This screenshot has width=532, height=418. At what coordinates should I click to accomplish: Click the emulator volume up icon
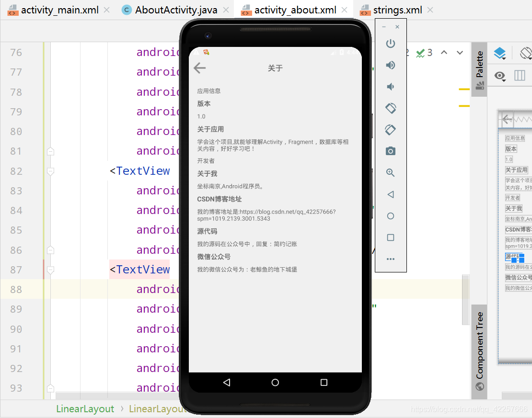point(391,65)
